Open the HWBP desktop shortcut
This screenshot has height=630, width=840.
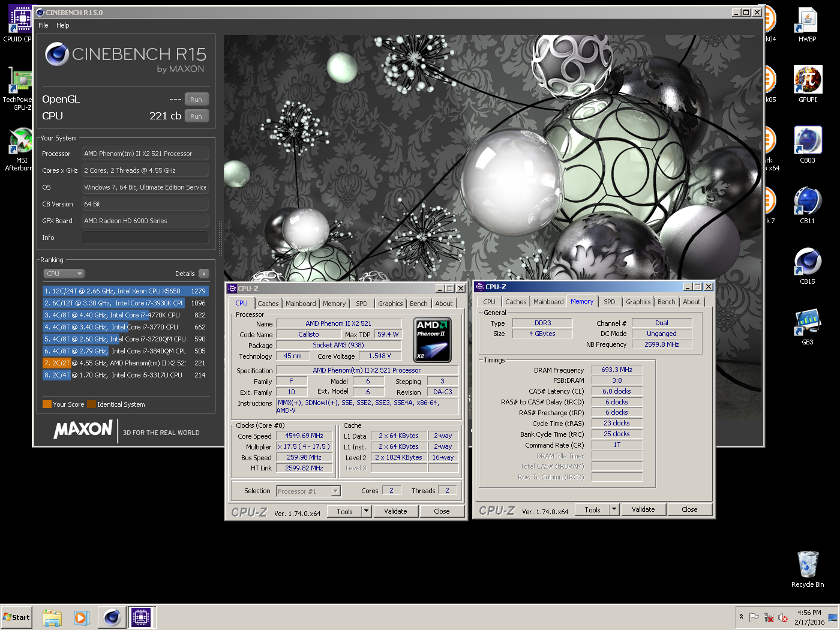[807, 24]
